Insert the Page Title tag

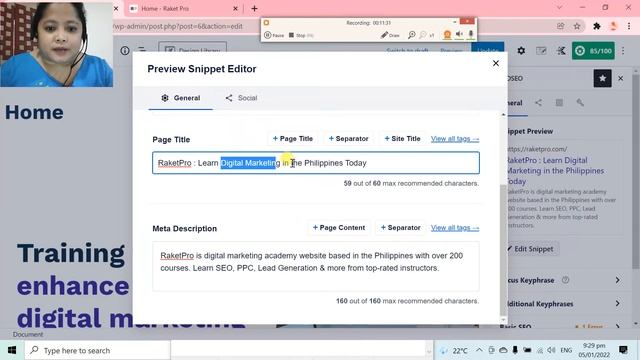point(293,139)
